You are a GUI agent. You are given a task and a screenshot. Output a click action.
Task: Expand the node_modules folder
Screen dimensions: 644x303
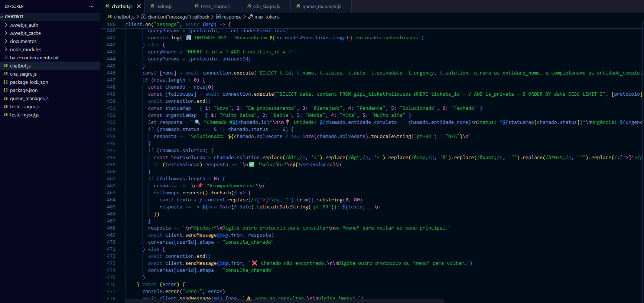(x=25, y=49)
